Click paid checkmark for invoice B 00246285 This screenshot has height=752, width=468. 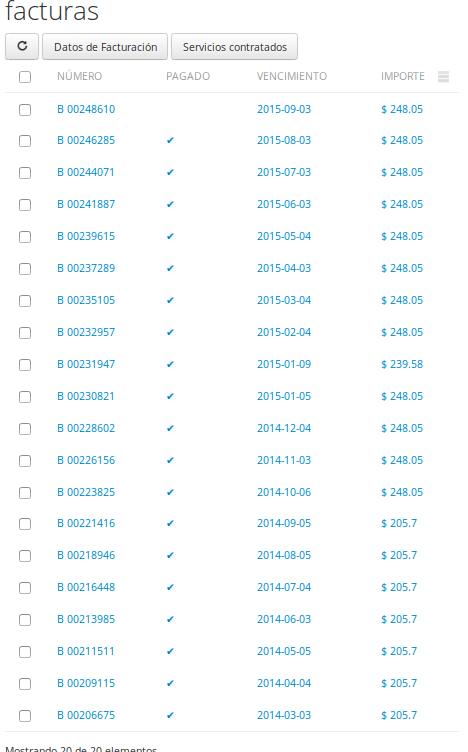coord(170,141)
